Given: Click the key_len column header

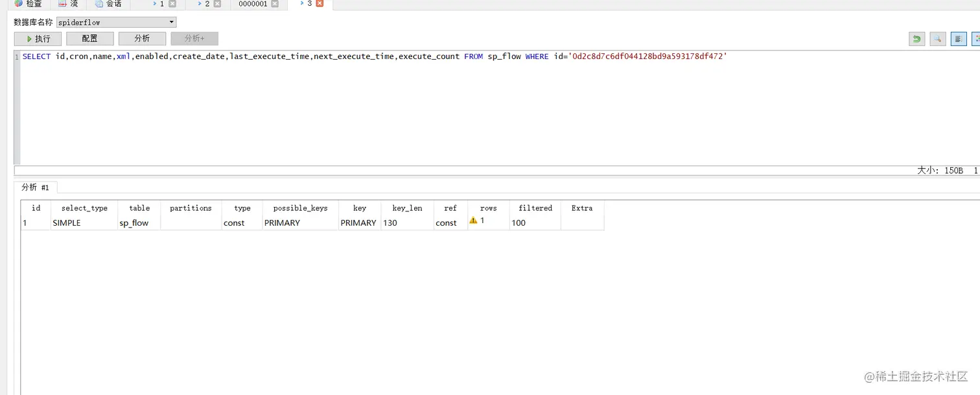Looking at the screenshot, I should point(407,208).
